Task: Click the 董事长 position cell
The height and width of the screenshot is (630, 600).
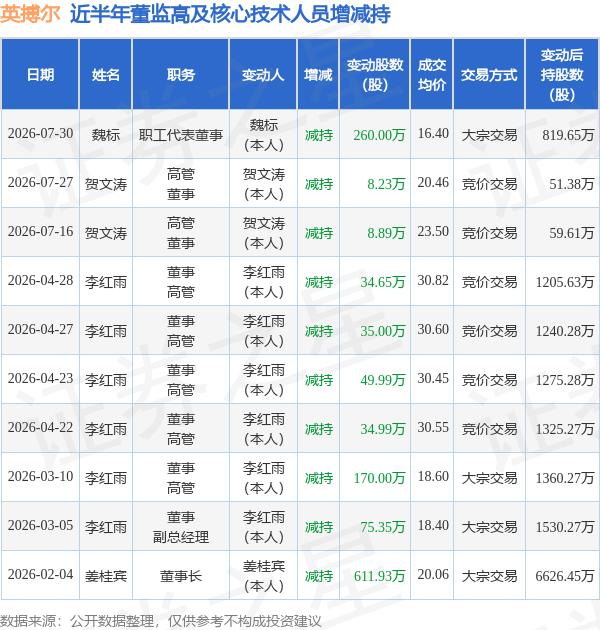Action: [181, 576]
